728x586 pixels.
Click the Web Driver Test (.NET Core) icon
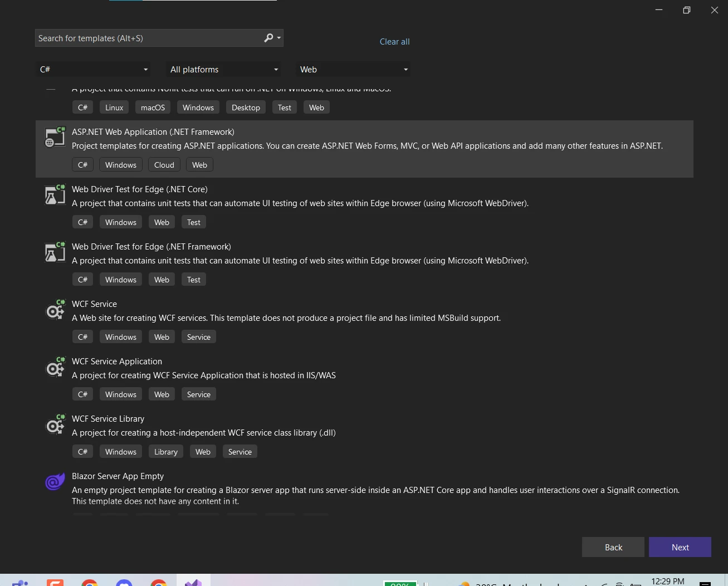55,195
